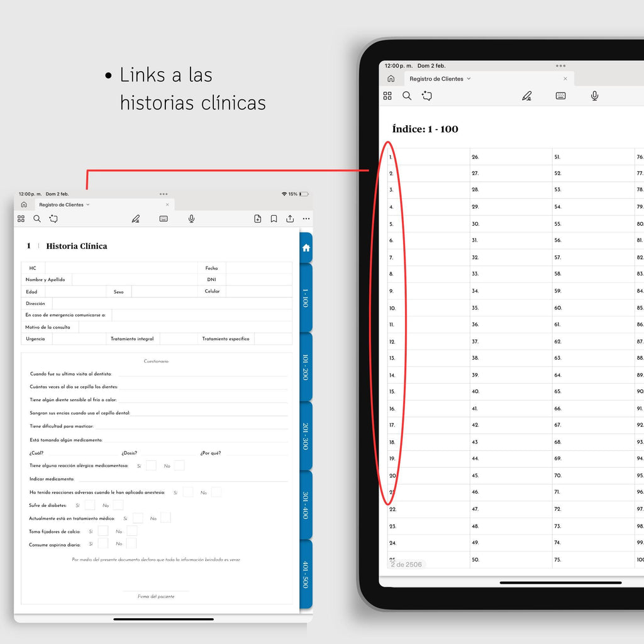Check Sí under Toma fijadores de calcio
Viewport: 644px width, 644px height.
[x=103, y=531]
